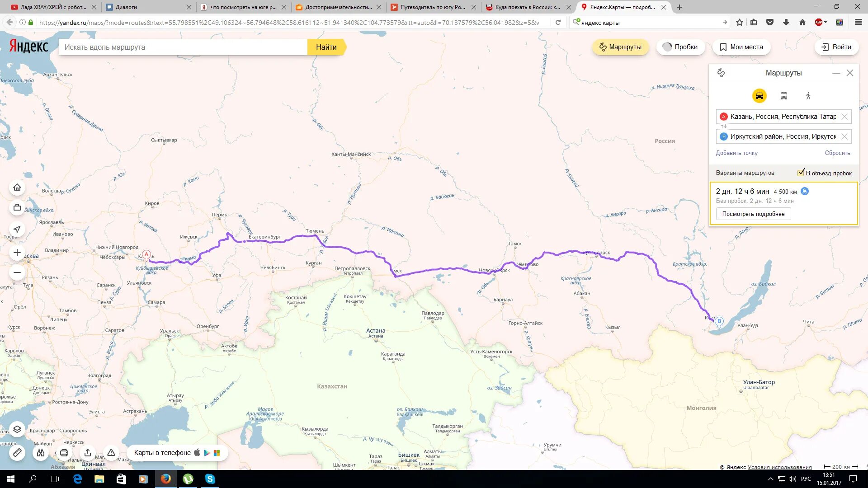Image resolution: width=868 pixels, height=488 pixels.
Task: Click the Войти sign-in button
Action: click(x=836, y=47)
